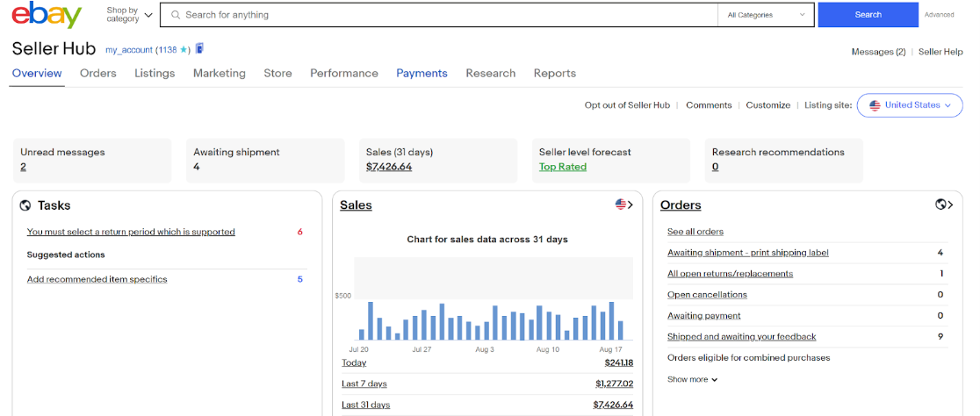Open Shipped and awaiting your feedback
Screen dimensions: 980x416
point(742,337)
